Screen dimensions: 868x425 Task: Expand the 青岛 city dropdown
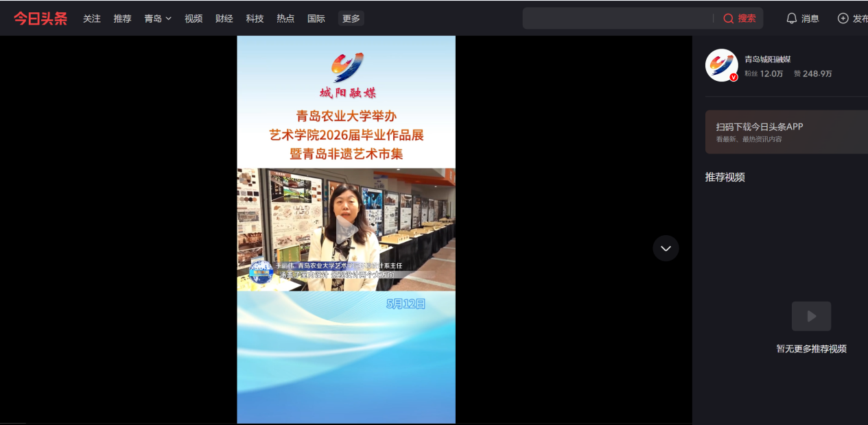[x=158, y=19]
